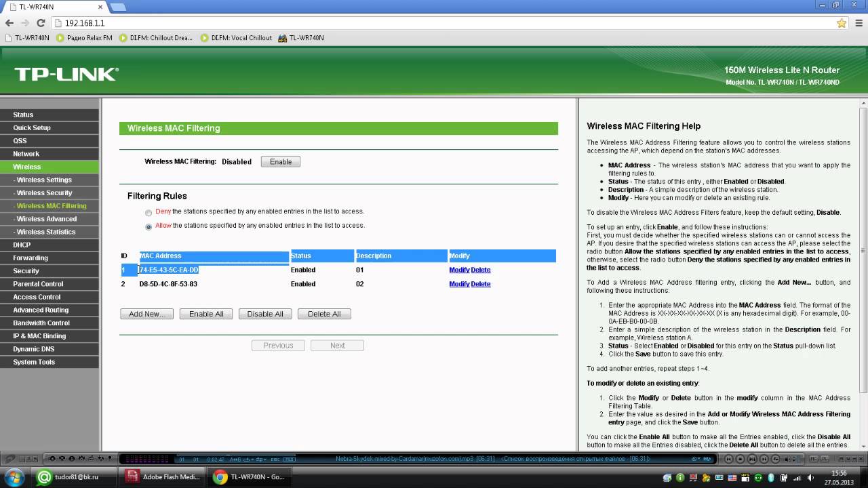
Task: Open Adobe Flash Media taskbar item
Action: (x=163, y=477)
